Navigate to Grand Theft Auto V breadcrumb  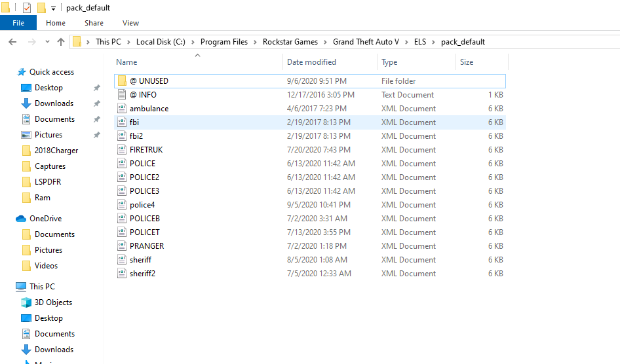click(366, 42)
